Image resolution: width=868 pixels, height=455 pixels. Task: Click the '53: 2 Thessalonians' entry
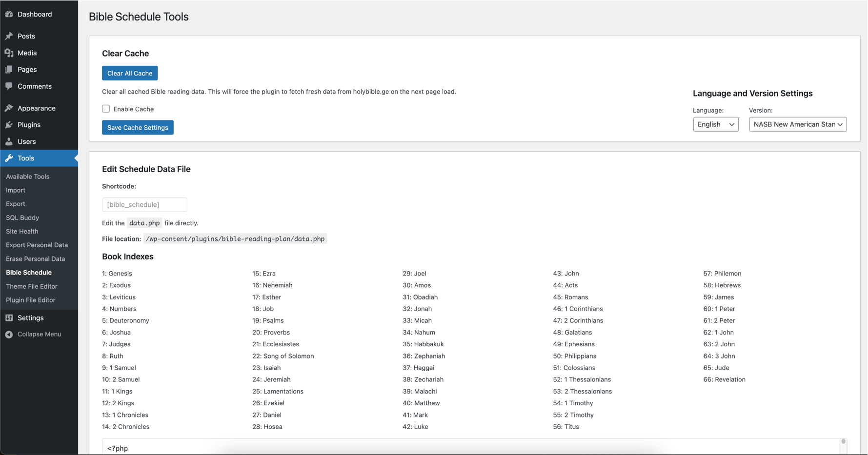pyautogui.click(x=582, y=392)
